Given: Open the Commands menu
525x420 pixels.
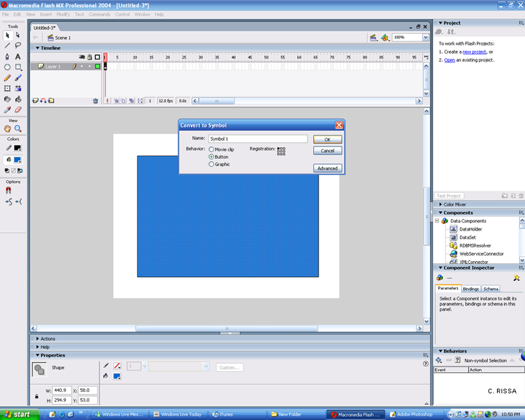Looking at the screenshot, I should pos(100,14).
